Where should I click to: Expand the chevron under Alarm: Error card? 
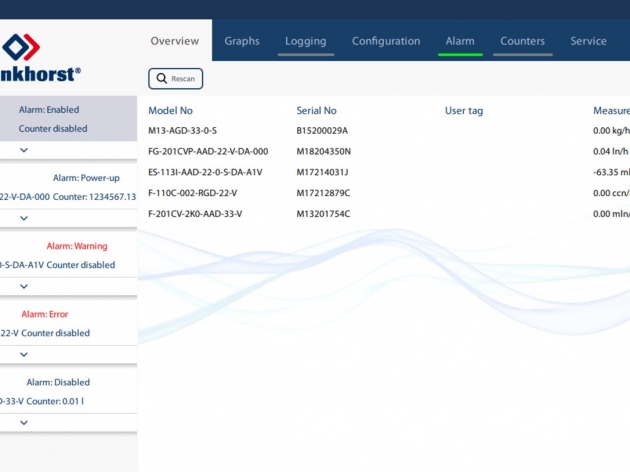click(x=24, y=354)
